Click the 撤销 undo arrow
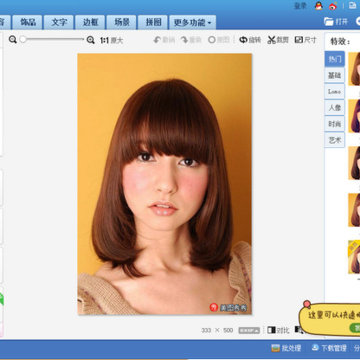This screenshot has height=360, width=360. pyautogui.click(x=164, y=40)
